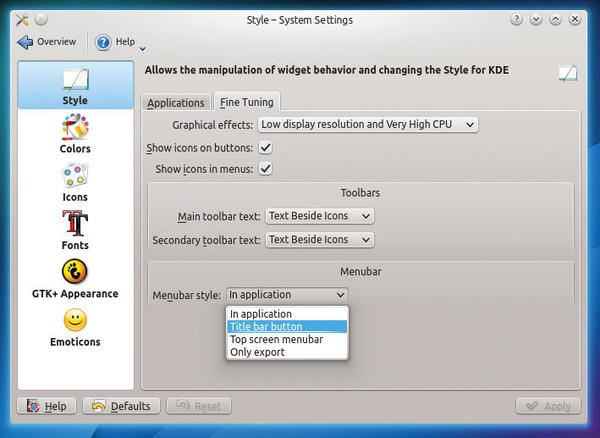
Task: Open the Main toolbar text dropdown
Action: [320, 216]
